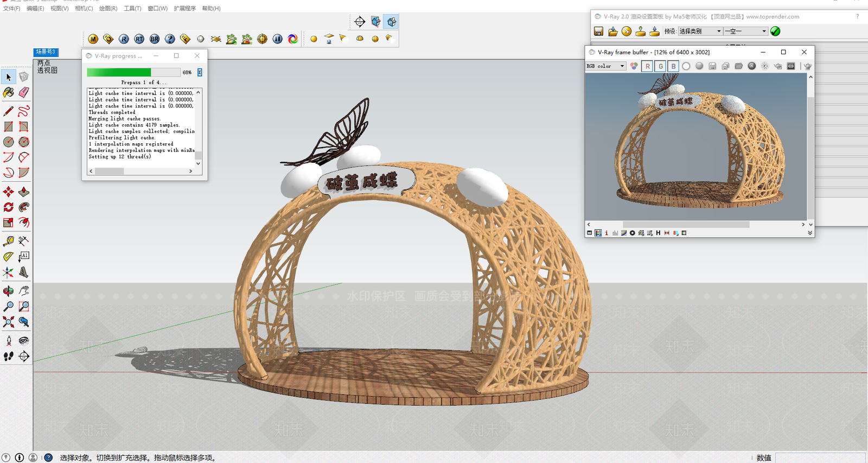This screenshot has height=463, width=868.
Task: Switch frame buffer to alpha channel
Action: pos(686,66)
